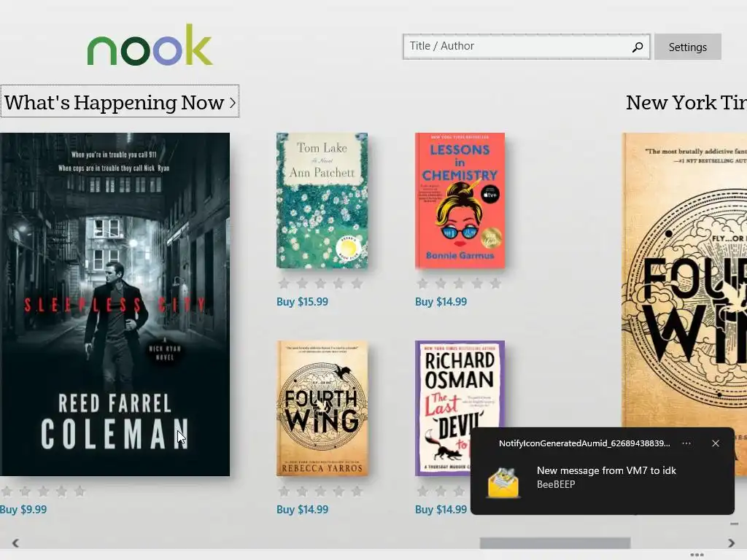Open the BeeBEEP envelope notification icon
The width and height of the screenshot is (747, 560).
(x=503, y=483)
